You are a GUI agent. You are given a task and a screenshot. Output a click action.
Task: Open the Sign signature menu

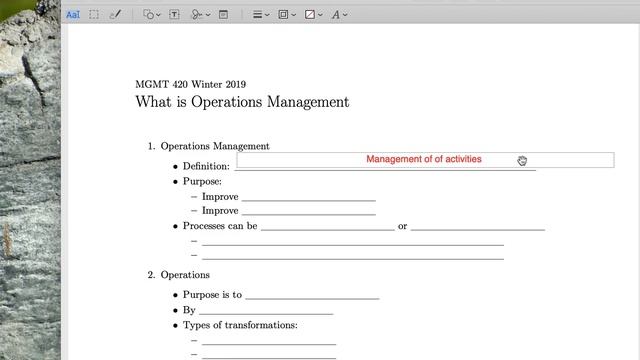[x=200, y=15]
